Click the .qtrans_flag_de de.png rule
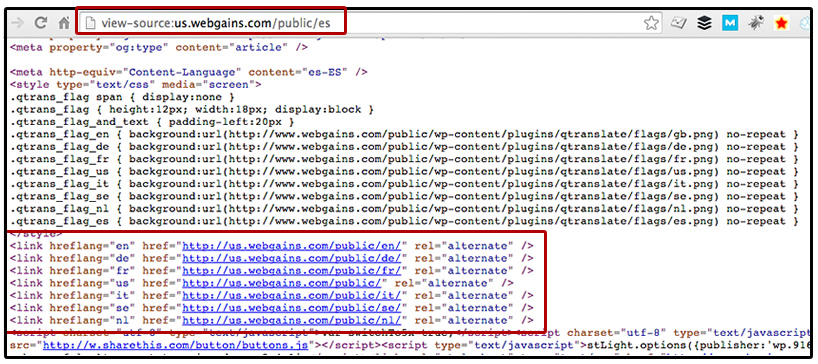This screenshot has height=364, width=818. (x=404, y=147)
